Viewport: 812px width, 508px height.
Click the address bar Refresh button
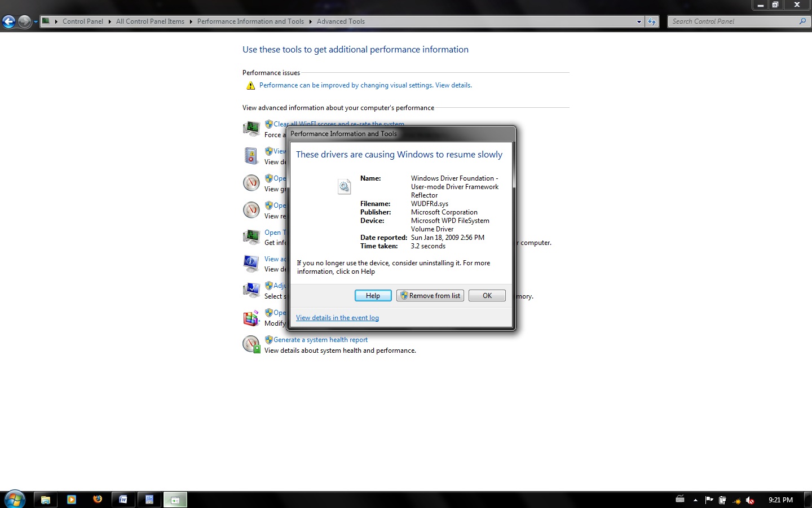click(652, 21)
